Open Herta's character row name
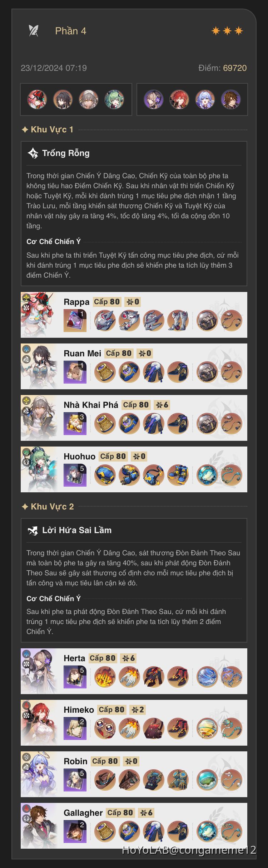 (x=74, y=658)
